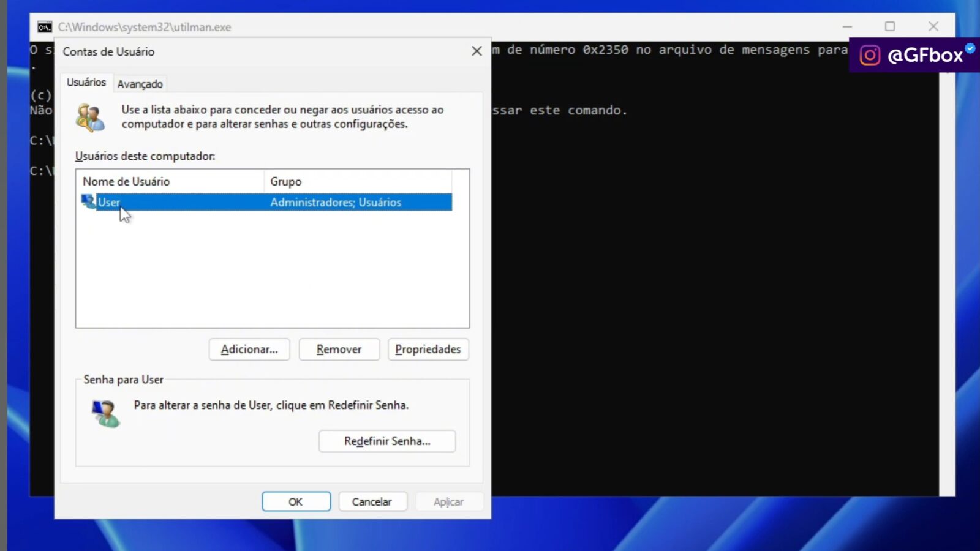Click the Adicionar button
This screenshot has width=980, height=551.
click(249, 349)
